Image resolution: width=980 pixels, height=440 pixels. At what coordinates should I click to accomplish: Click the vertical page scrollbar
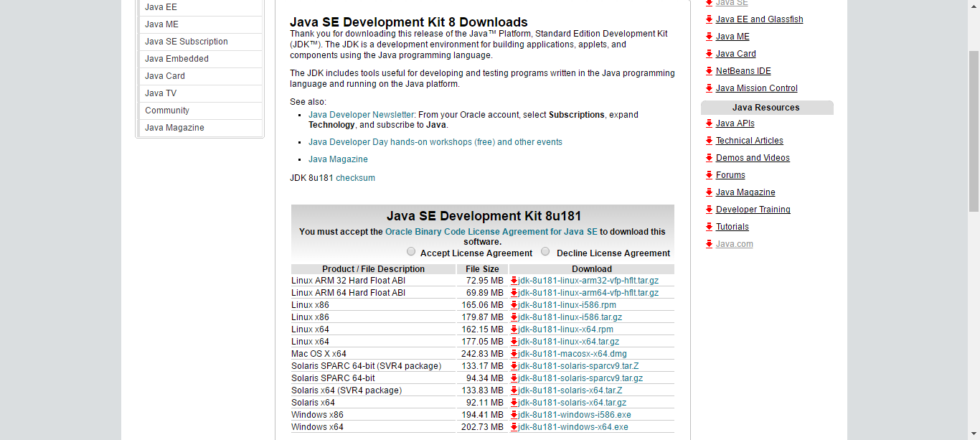(x=974, y=129)
